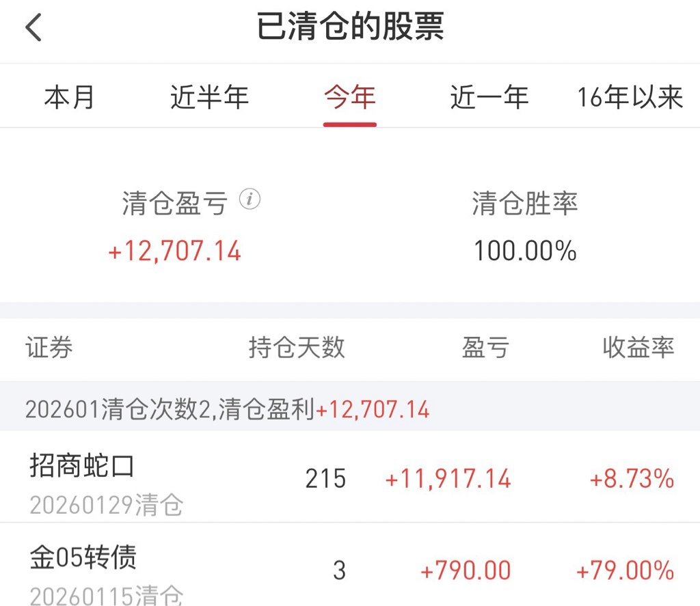Viewport: 700px width, 606px height.
Task: Switch to the 近一年 tab
Action: pyautogui.click(x=489, y=97)
